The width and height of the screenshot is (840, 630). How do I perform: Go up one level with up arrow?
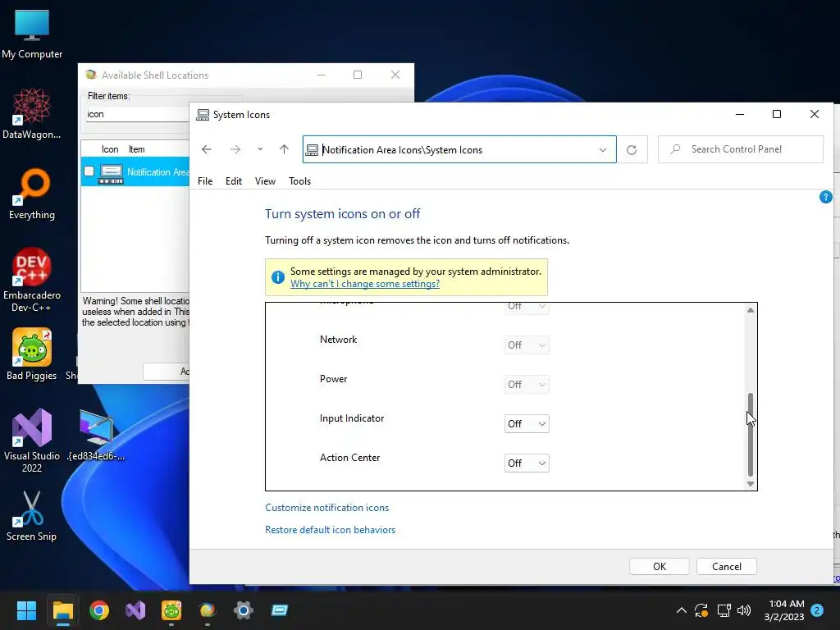[284, 149]
